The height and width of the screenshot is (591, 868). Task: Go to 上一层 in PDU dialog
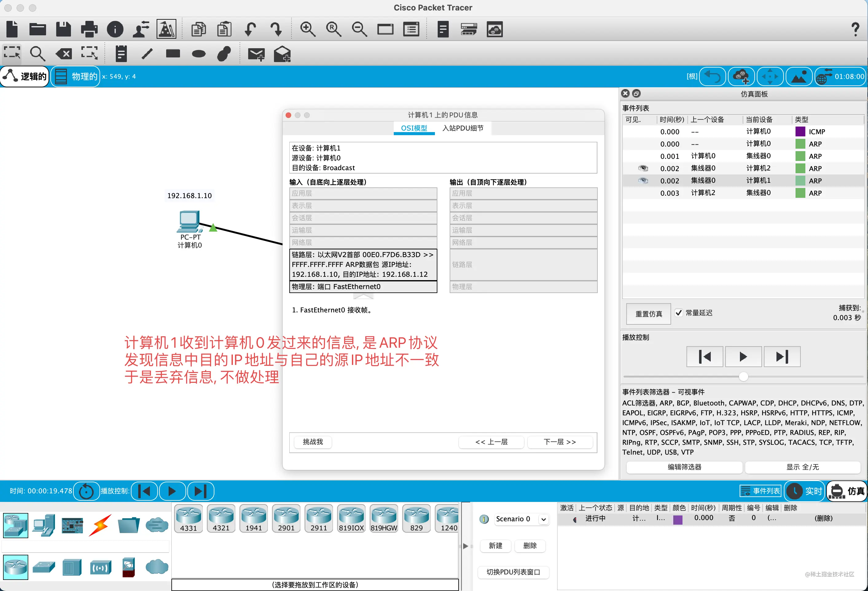pyautogui.click(x=491, y=442)
